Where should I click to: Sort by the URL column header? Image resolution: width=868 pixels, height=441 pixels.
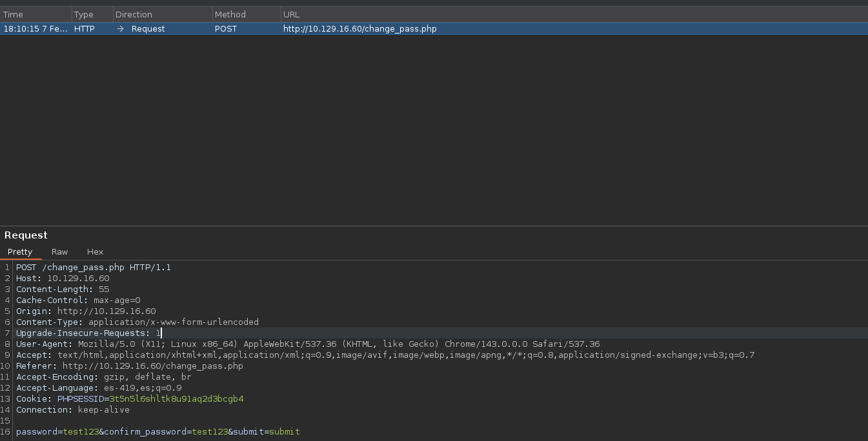291,14
